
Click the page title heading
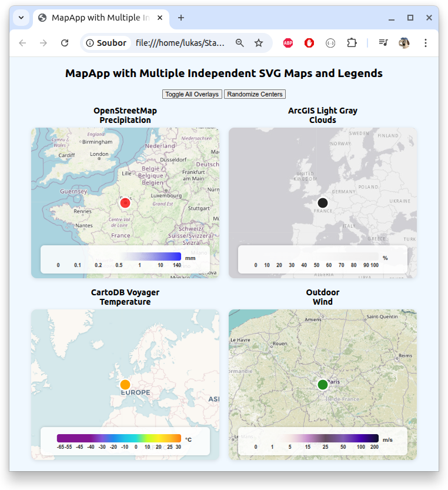[224, 74]
